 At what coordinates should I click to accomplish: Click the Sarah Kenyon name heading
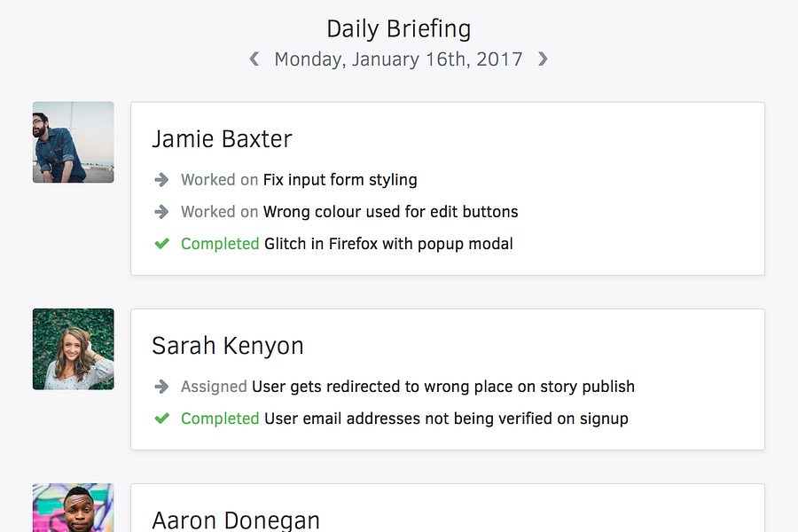tap(228, 346)
